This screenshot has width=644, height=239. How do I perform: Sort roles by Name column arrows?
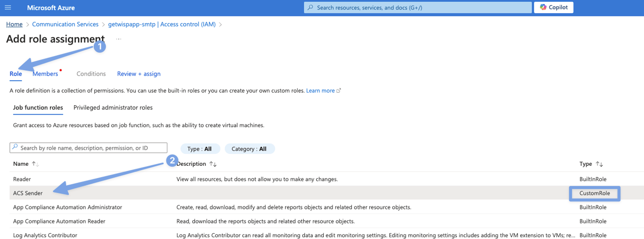35,164
